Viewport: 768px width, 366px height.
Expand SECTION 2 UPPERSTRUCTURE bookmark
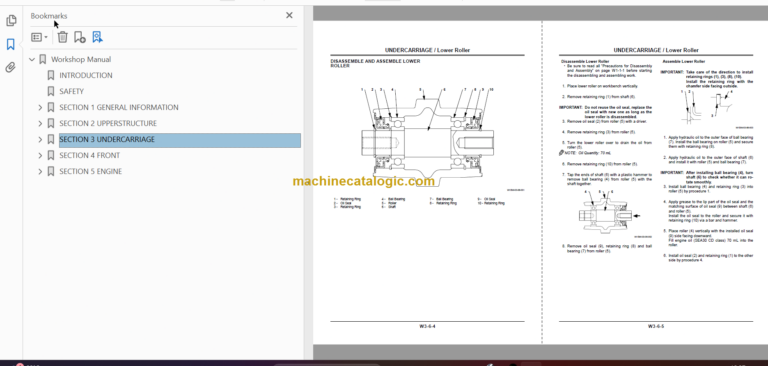click(x=40, y=123)
